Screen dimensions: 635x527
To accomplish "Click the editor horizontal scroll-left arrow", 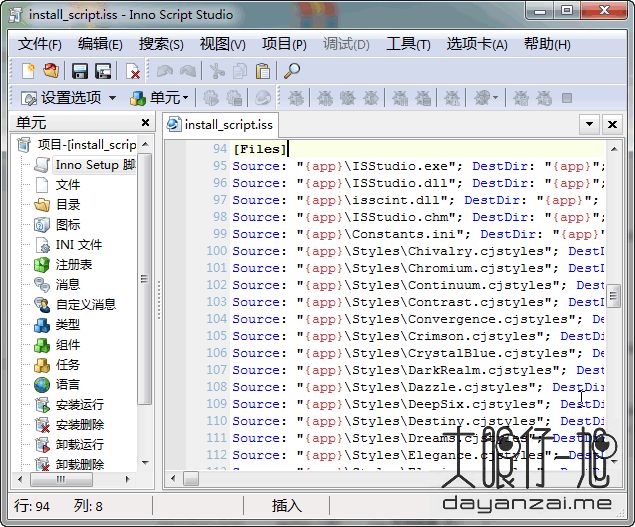I will click(173, 478).
